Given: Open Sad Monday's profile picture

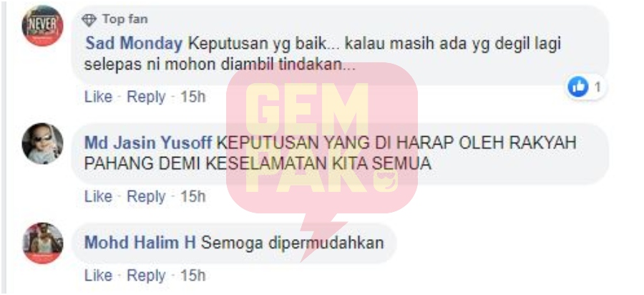Looking at the screenshot, I should [43, 26].
